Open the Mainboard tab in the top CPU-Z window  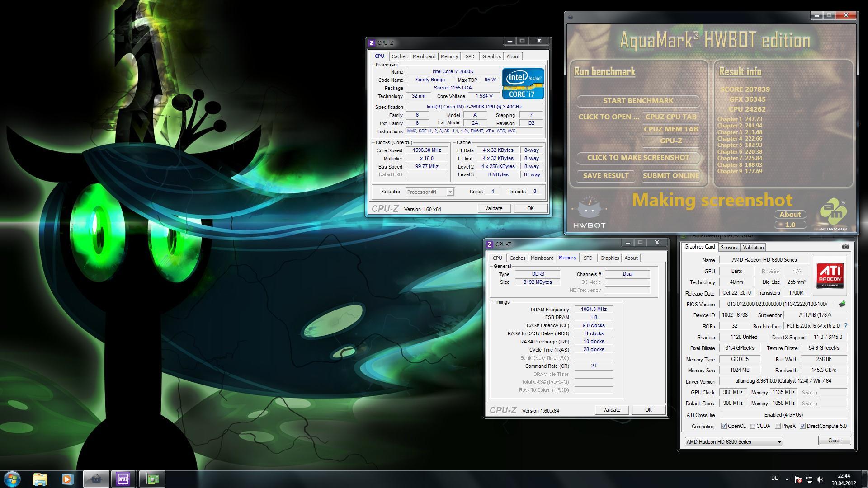pyautogui.click(x=424, y=56)
